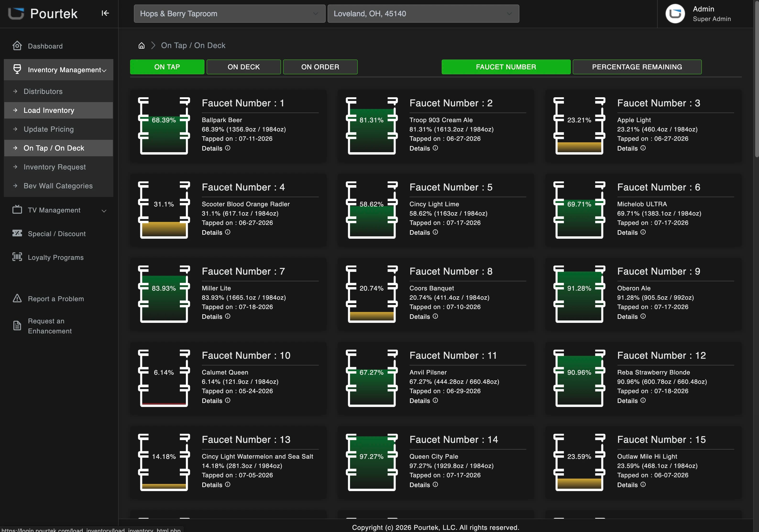Open Update Pricing in the sidebar
The width and height of the screenshot is (759, 532).
[59, 129]
